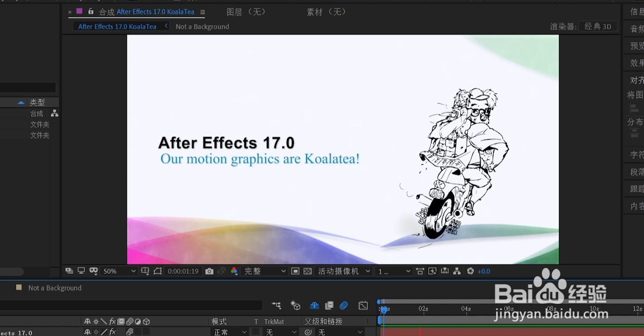Click the pixel aspect ratio correction icon

[x=420, y=271]
